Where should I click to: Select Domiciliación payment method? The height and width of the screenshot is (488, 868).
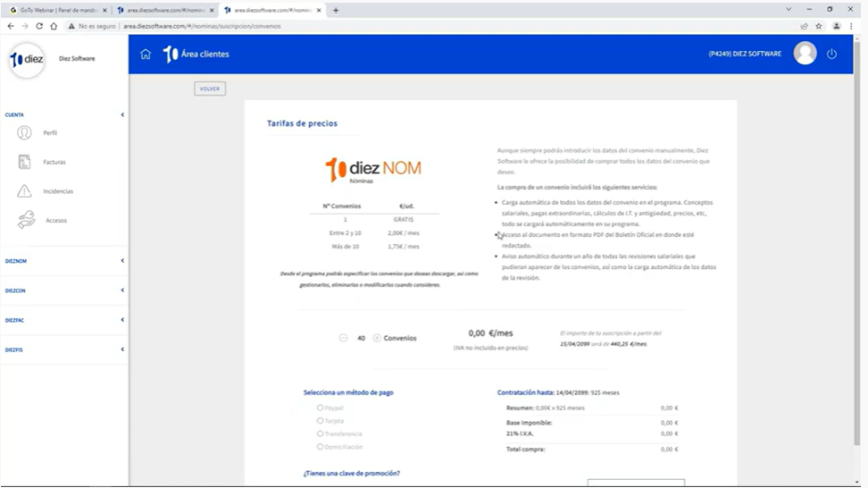(320, 447)
